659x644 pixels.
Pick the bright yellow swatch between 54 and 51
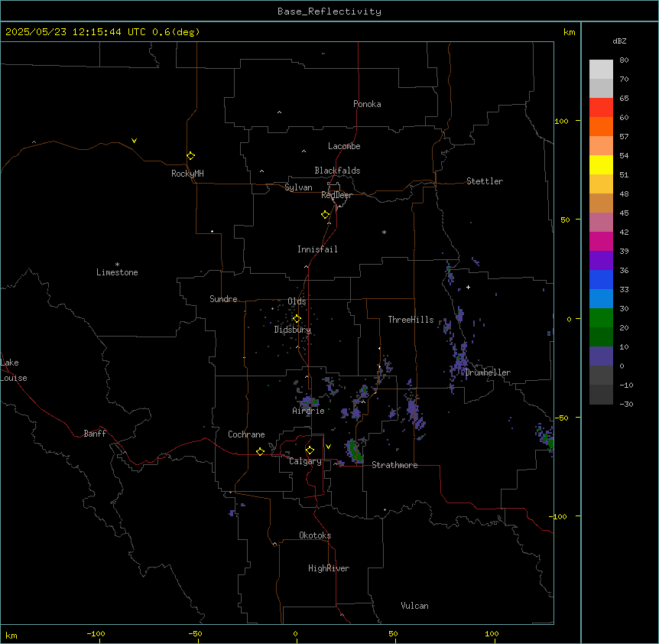coord(601,164)
